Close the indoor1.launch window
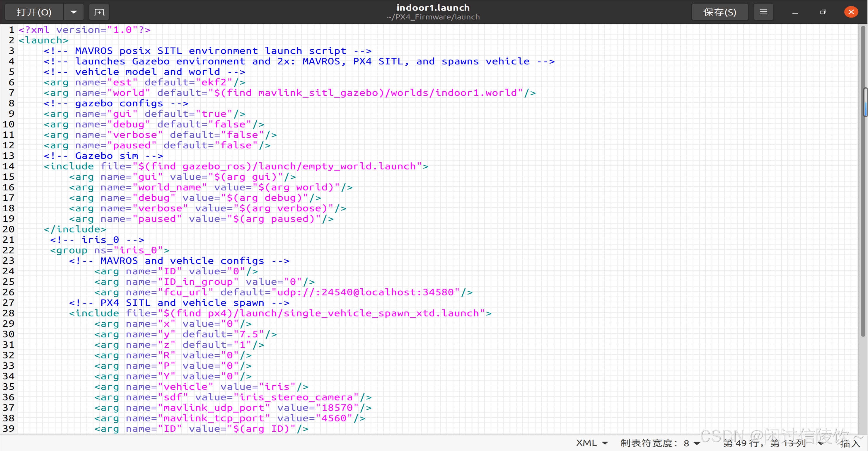 click(851, 13)
